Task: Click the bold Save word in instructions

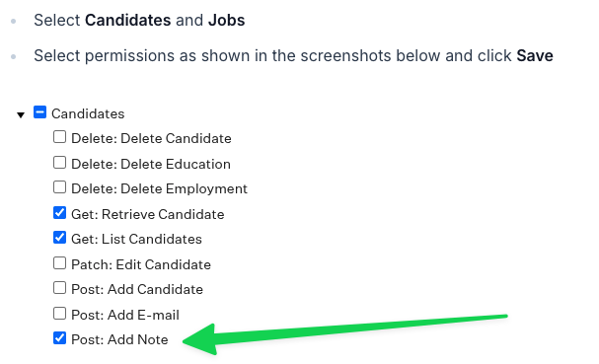Action: click(x=535, y=56)
